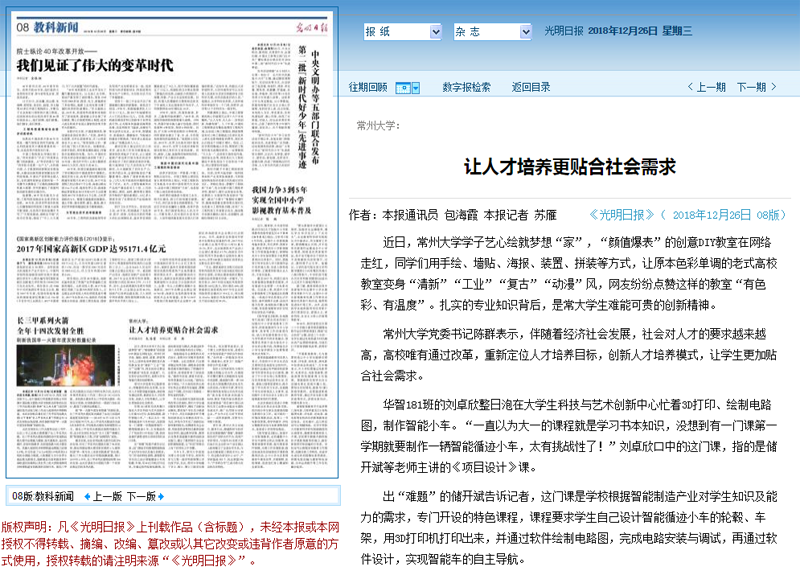
Task: Click the 常州大学： kicker text
Action: [378, 126]
